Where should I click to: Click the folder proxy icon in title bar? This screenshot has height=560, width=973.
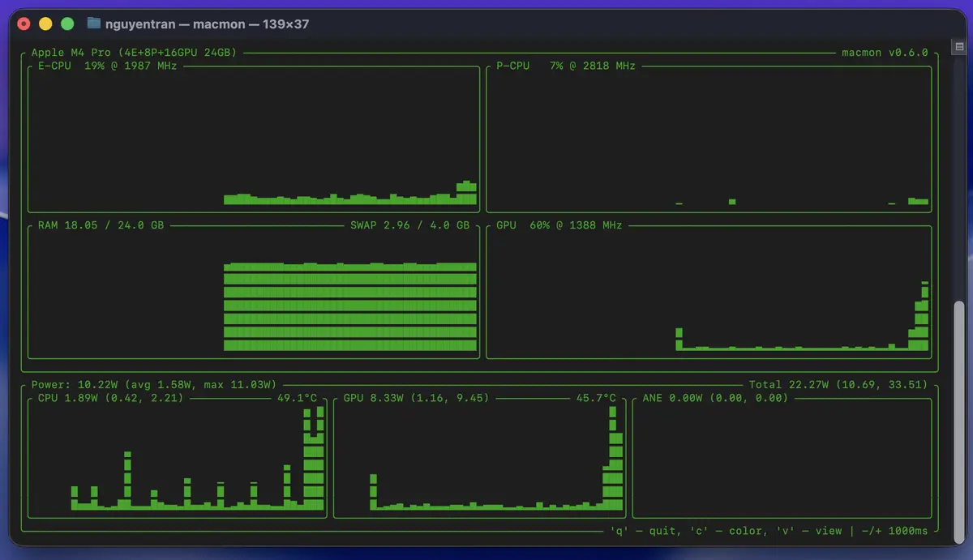[x=93, y=24]
